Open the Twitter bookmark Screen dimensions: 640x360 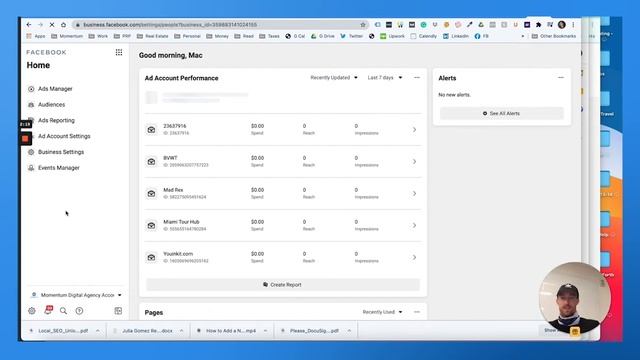coord(351,36)
